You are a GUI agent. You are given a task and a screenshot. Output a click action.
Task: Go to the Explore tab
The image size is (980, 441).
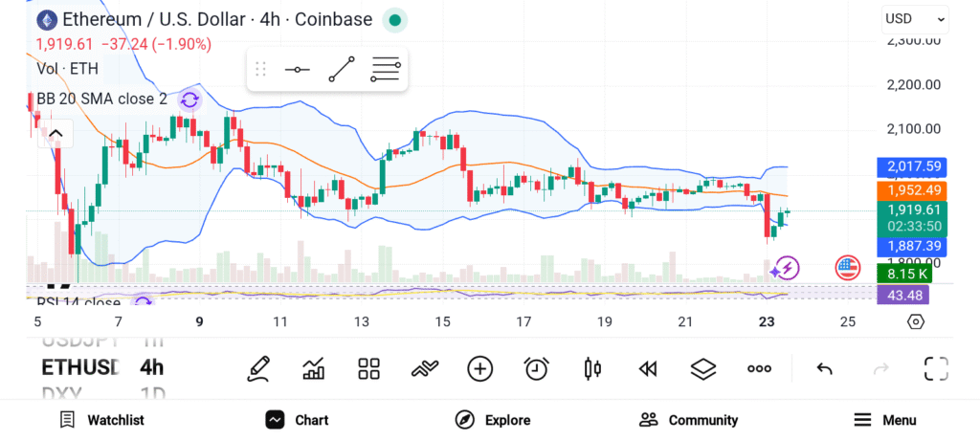pyautogui.click(x=493, y=420)
